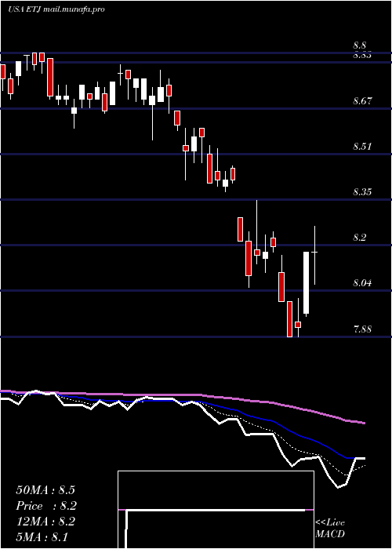Viewport: 392px width, 549px height.
Task: Click the 8.8 price axis label
Action: (359, 45)
